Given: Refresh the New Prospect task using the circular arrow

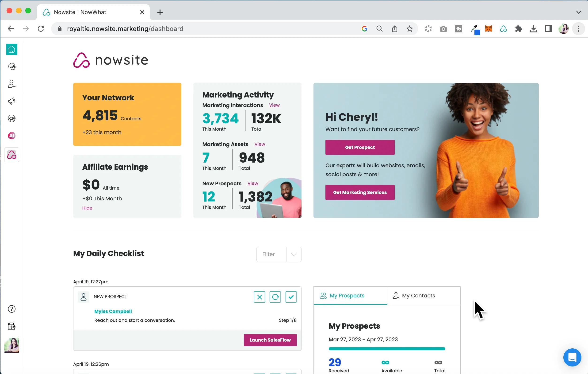Looking at the screenshot, I should pos(275,297).
